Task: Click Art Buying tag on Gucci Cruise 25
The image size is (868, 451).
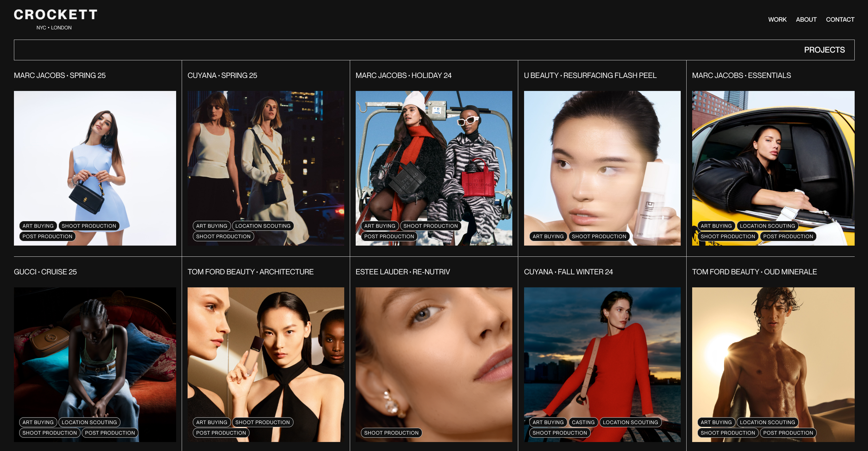Action: click(x=38, y=422)
